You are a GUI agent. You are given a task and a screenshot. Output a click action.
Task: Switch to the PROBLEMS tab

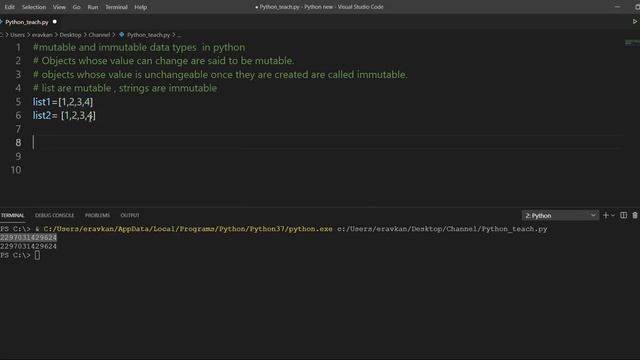pyautogui.click(x=97, y=216)
